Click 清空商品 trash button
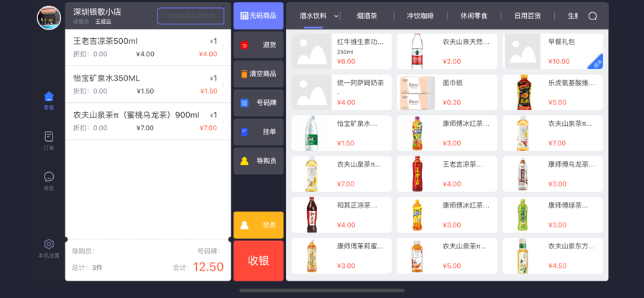This screenshot has height=298, width=644. tap(258, 74)
